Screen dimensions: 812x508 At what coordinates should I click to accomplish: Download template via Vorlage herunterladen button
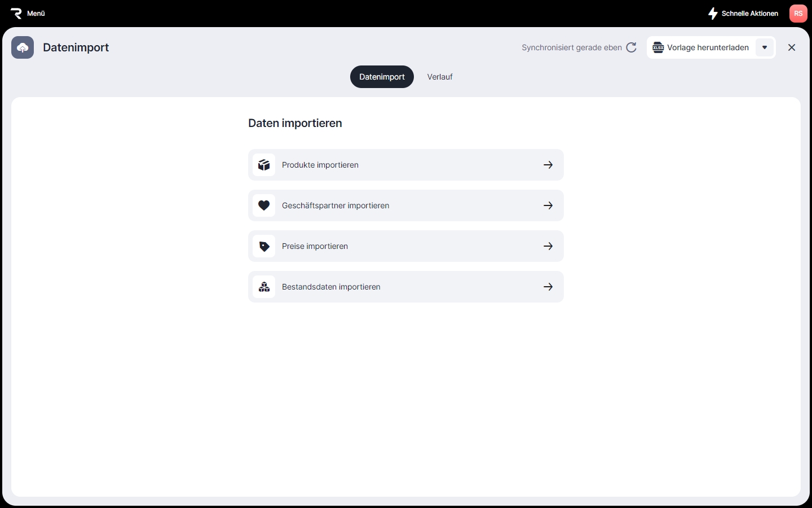pyautogui.click(x=701, y=47)
